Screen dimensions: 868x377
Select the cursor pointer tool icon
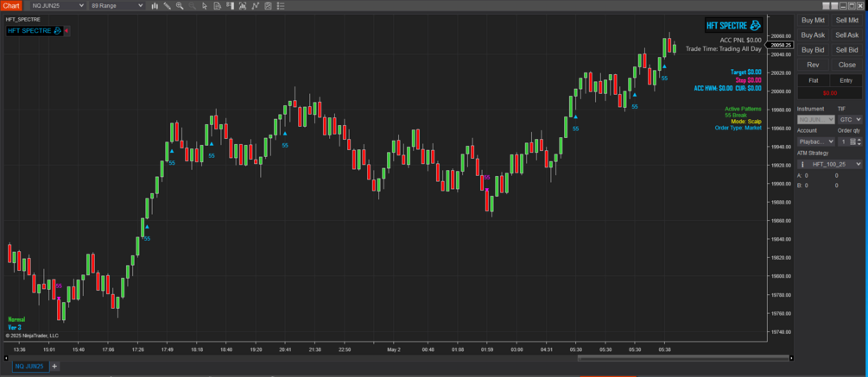[x=205, y=5]
